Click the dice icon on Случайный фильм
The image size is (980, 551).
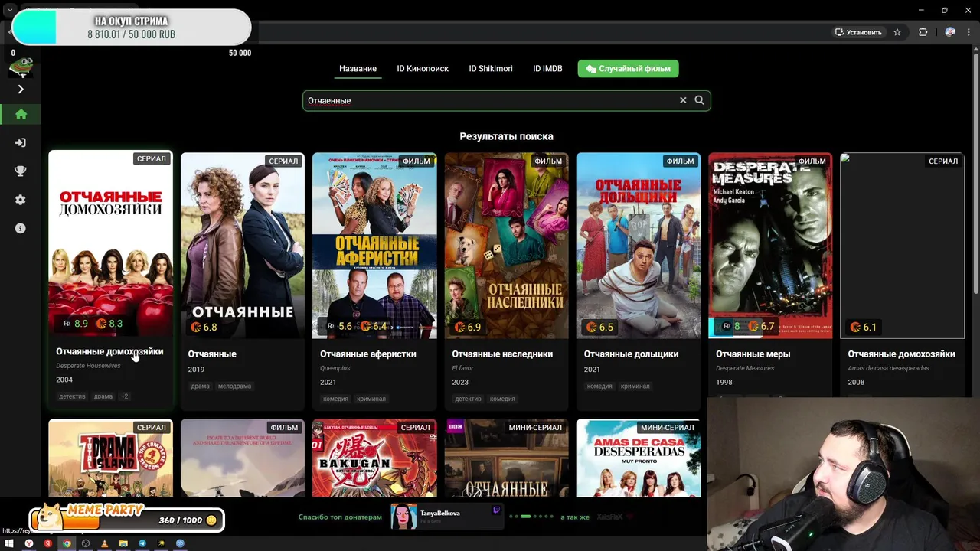(x=590, y=69)
